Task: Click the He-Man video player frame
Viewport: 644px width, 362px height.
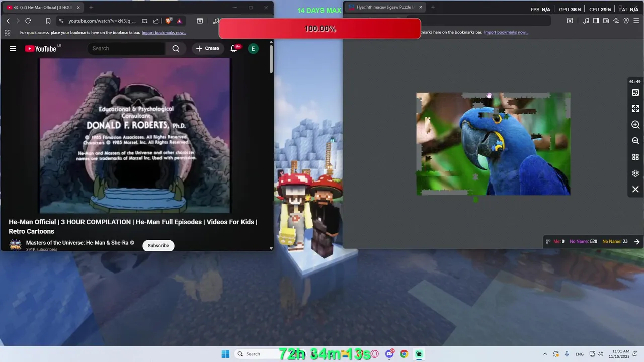Action: pyautogui.click(x=135, y=135)
